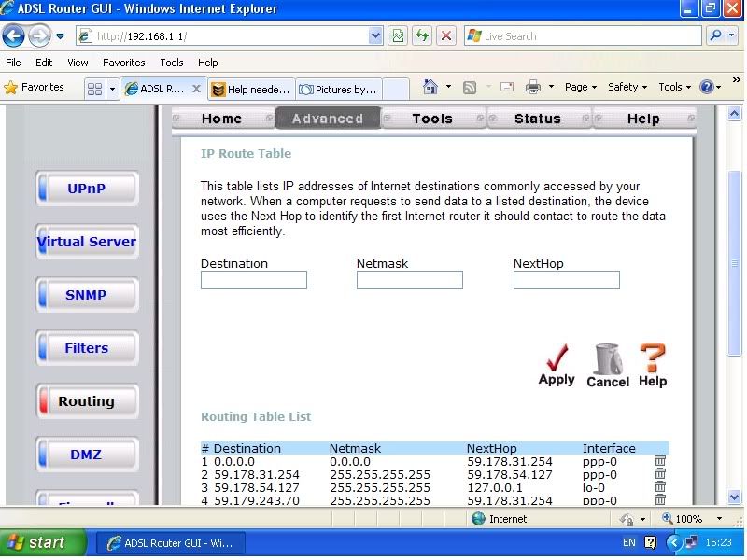Click the Cancel trash can icon
The height and width of the screenshot is (560, 747).
pyautogui.click(x=608, y=364)
